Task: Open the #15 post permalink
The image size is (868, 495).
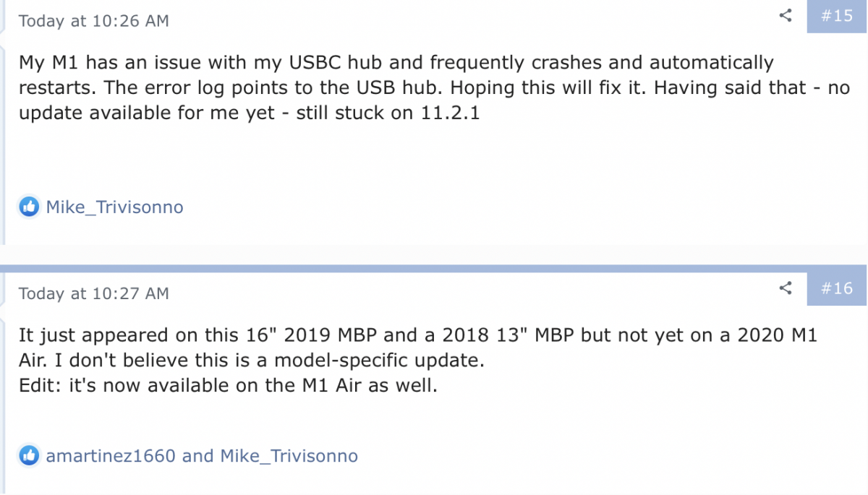Action: [x=838, y=16]
